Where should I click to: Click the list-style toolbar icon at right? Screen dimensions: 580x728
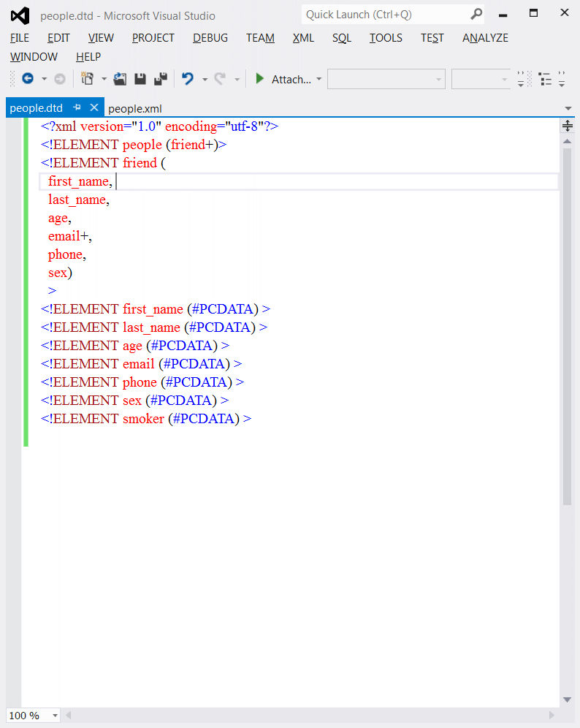click(x=545, y=80)
